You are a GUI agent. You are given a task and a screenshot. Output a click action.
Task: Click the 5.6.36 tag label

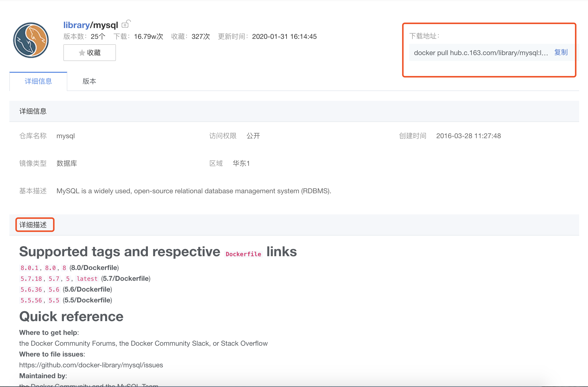point(31,290)
